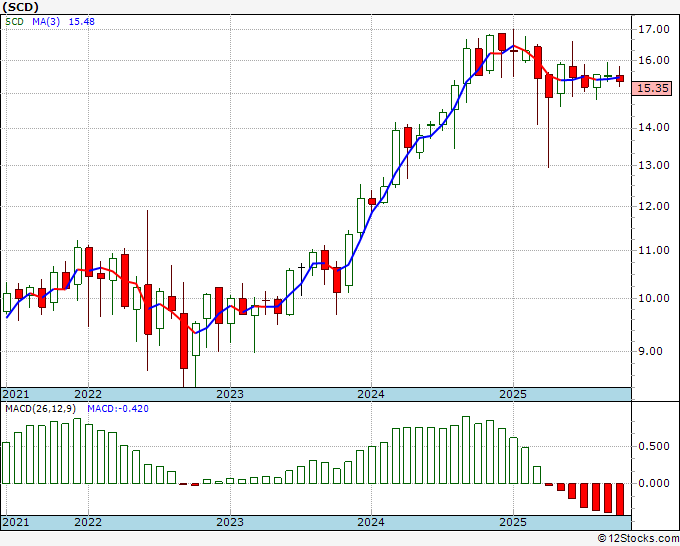Click the 13.00 price axis label
This screenshot has width=680, height=546.
coord(654,165)
